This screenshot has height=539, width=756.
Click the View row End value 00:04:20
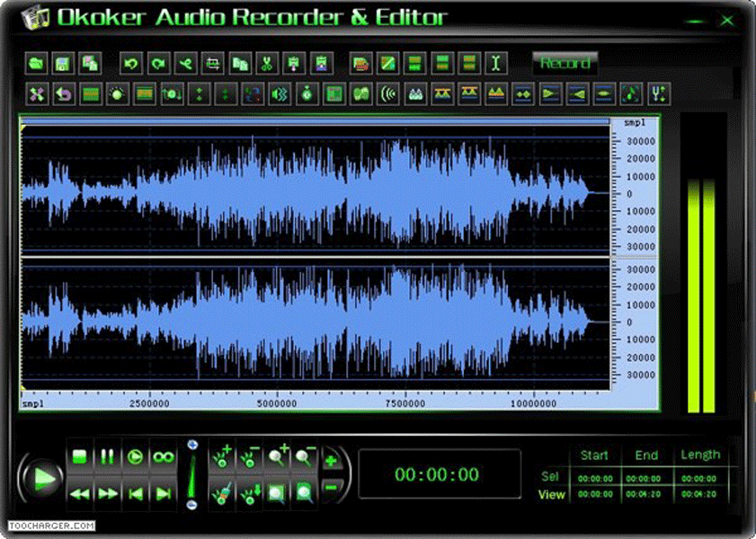pos(643,495)
